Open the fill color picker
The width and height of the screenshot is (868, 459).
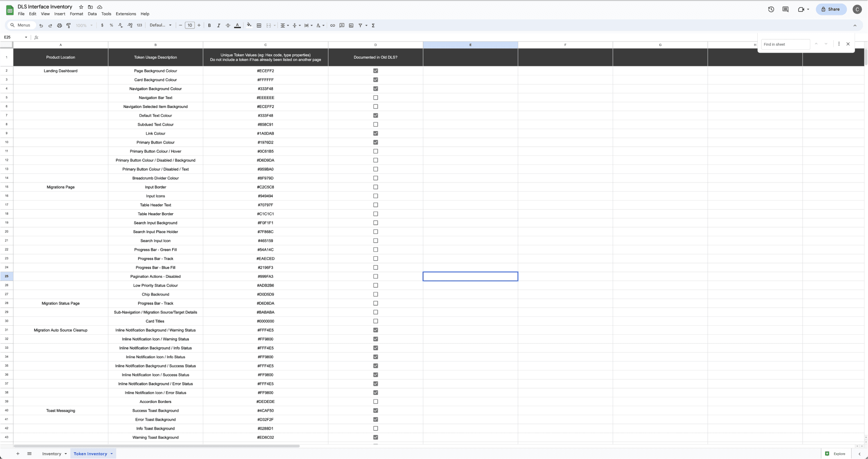pos(249,26)
